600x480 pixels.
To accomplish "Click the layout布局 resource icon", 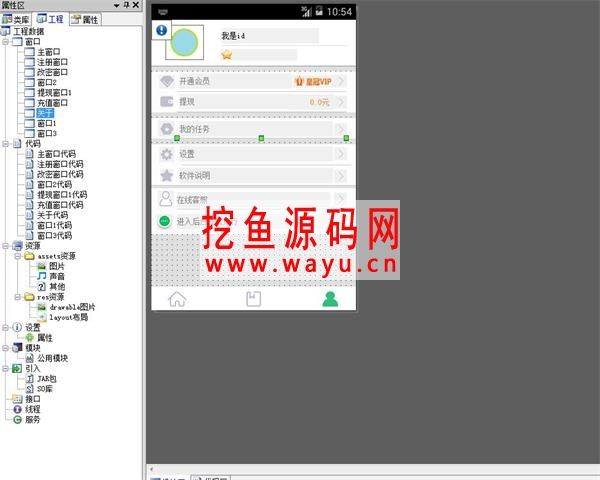I will pyautogui.click(x=41, y=317).
